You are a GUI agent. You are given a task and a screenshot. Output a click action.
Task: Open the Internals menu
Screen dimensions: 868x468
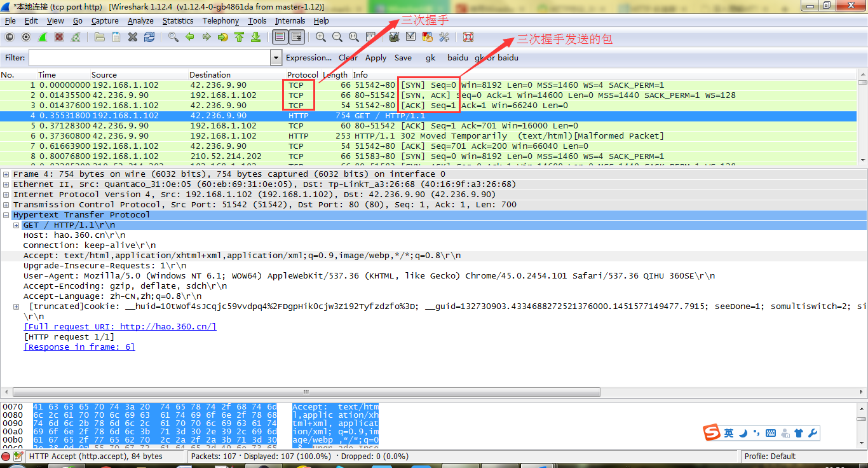click(x=290, y=21)
